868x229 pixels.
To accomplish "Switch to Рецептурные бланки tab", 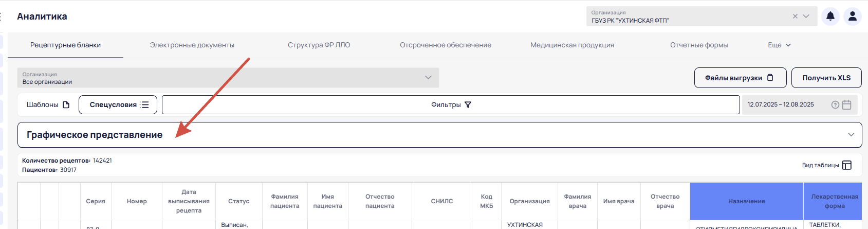I will [65, 45].
